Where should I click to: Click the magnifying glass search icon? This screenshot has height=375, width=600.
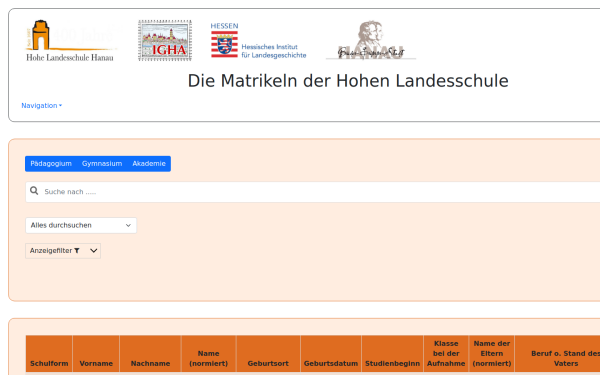pos(34,191)
